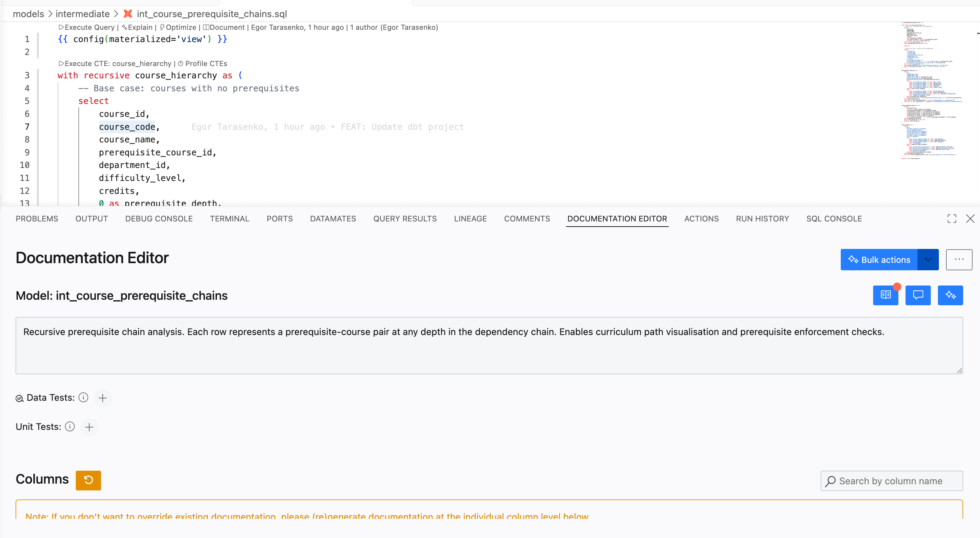Open the QUERY RESULTS tab
This screenshot has width=980, height=538.
405,219
